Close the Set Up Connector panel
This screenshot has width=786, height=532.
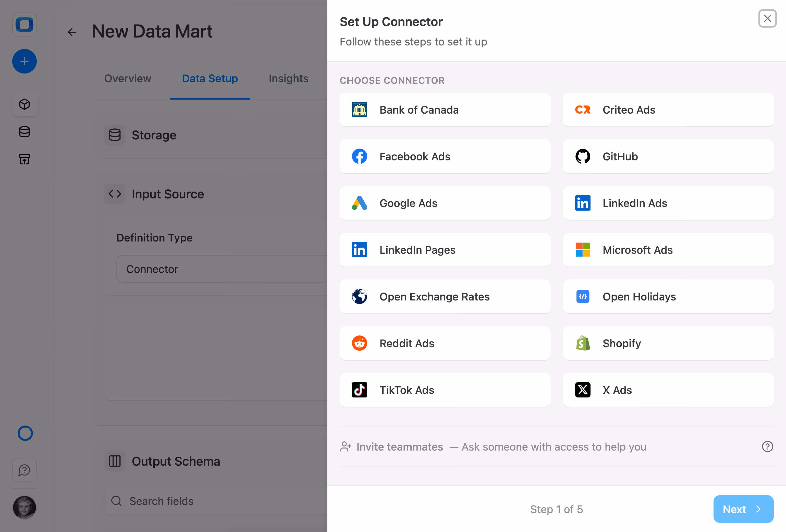767,18
